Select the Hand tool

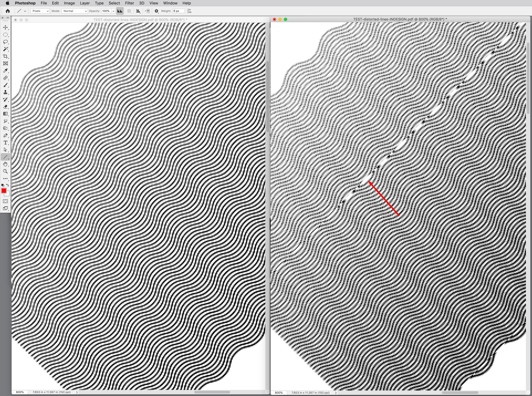[5, 164]
